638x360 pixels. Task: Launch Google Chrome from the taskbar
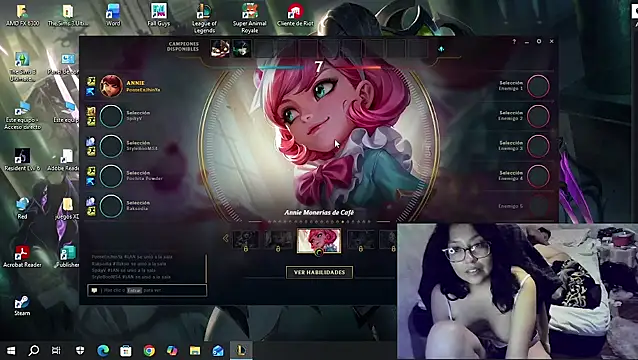149,350
